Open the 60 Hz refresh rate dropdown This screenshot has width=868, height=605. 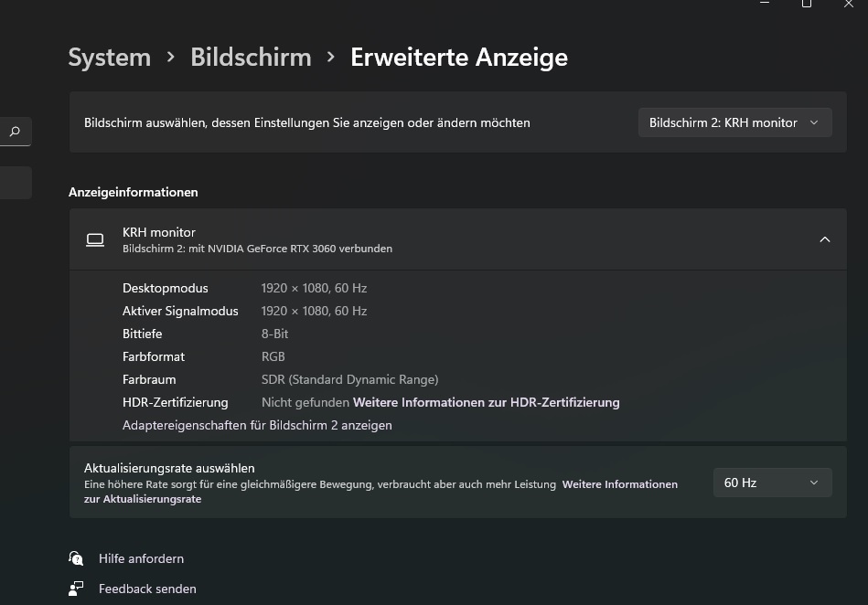(772, 483)
